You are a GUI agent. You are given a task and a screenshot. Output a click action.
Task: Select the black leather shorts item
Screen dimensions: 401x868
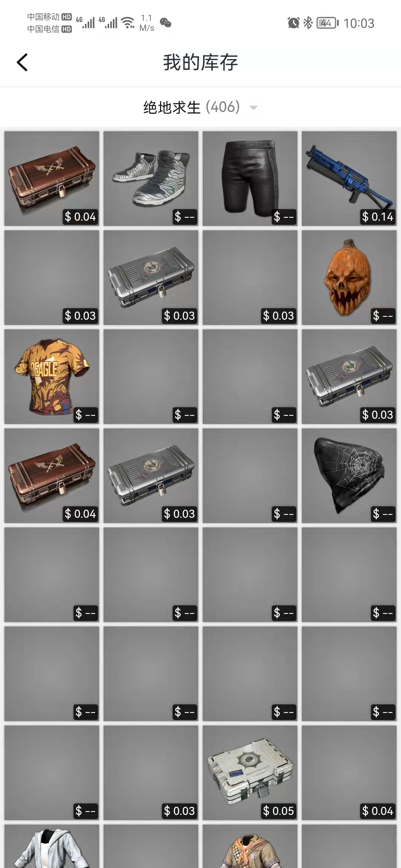(250, 178)
